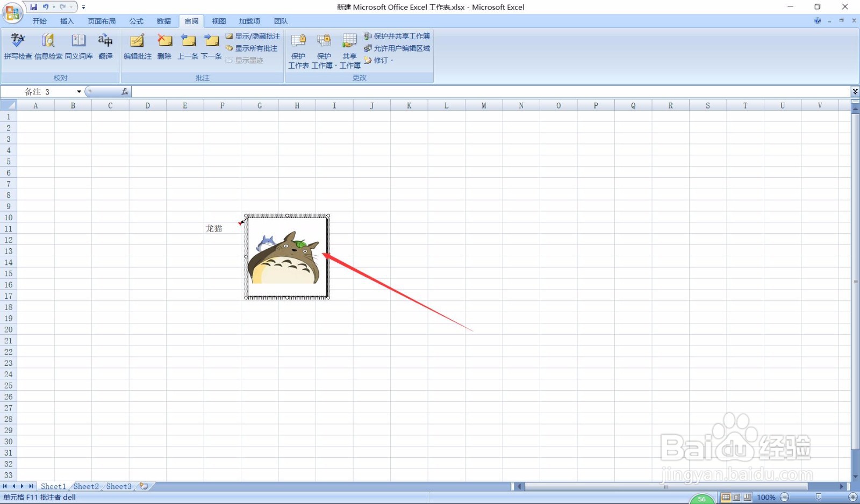The width and height of the screenshot is (860, 504).
Task: Open the 团队 (Team) tab
Action: 281,21
